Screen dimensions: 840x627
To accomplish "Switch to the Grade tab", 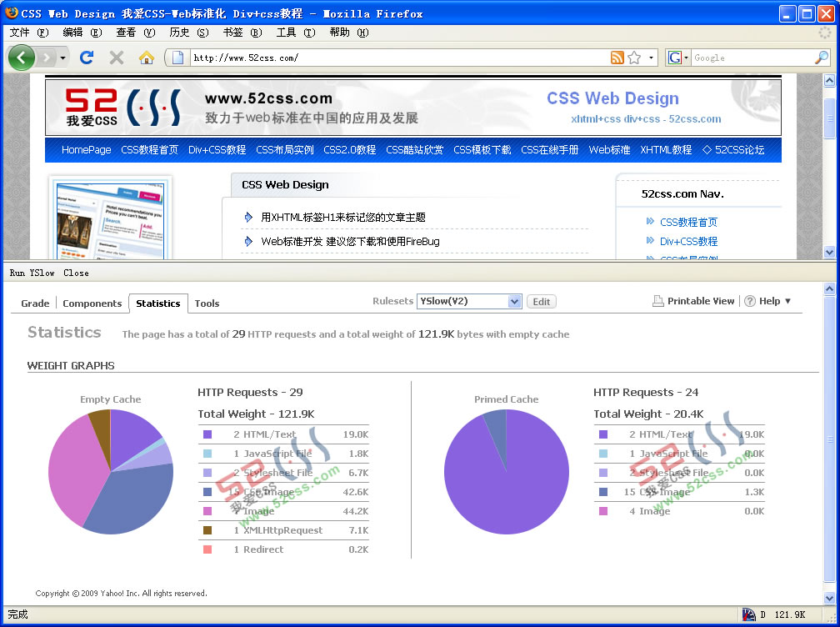I will point(35,303).
